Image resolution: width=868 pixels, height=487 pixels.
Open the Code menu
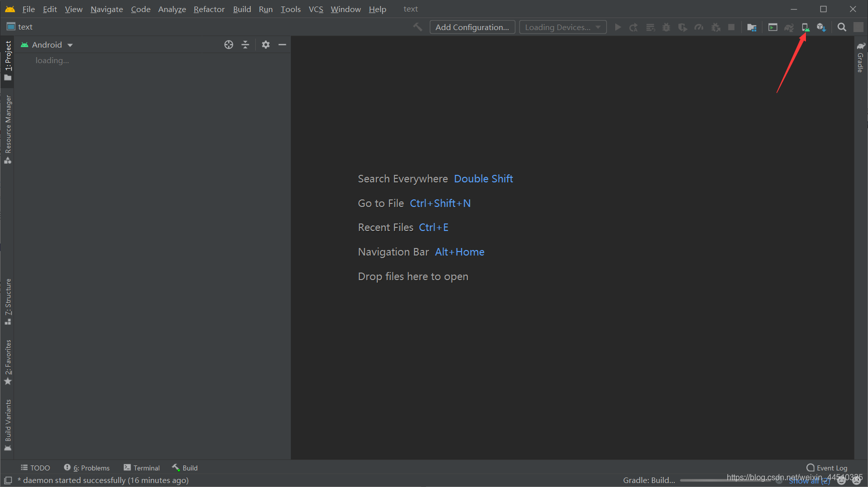tap(141, 9)
